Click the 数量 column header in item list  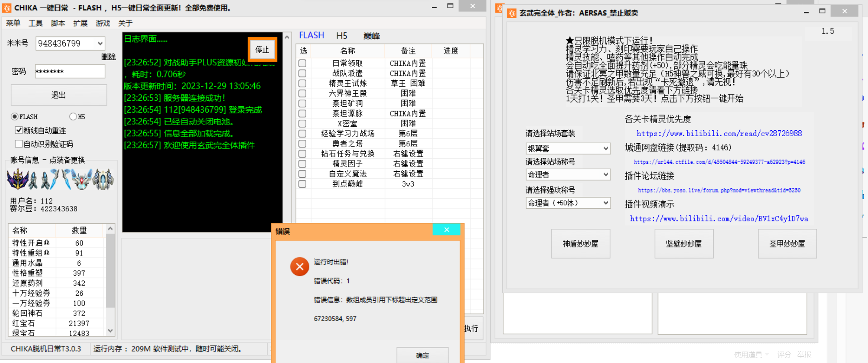79,230
